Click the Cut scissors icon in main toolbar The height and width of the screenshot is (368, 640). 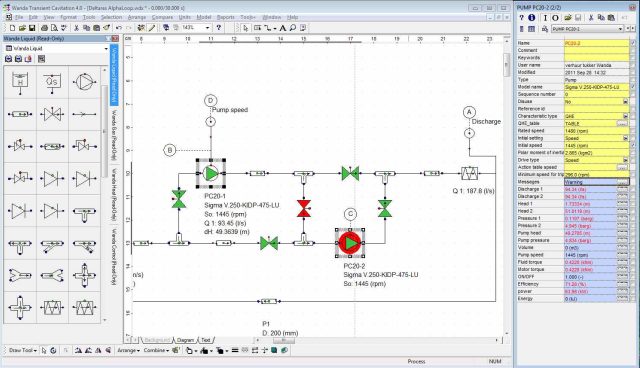[76, 28]
